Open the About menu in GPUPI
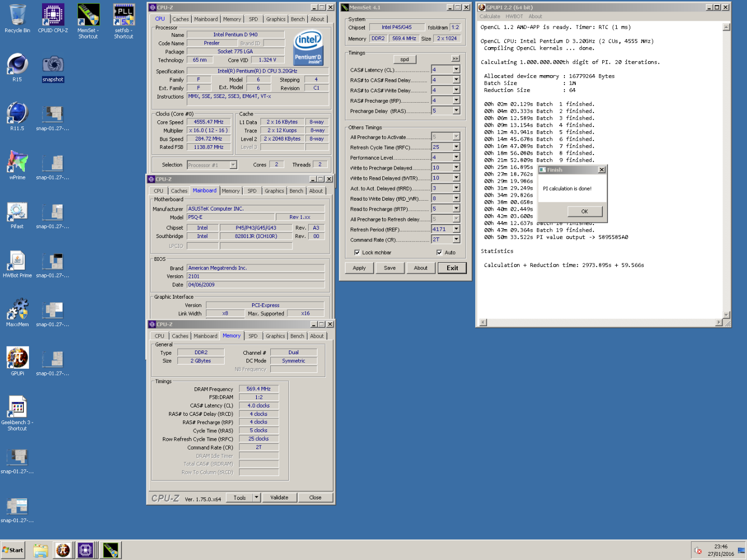This screenshot has width=747, height=560. [x=535, y=17]
